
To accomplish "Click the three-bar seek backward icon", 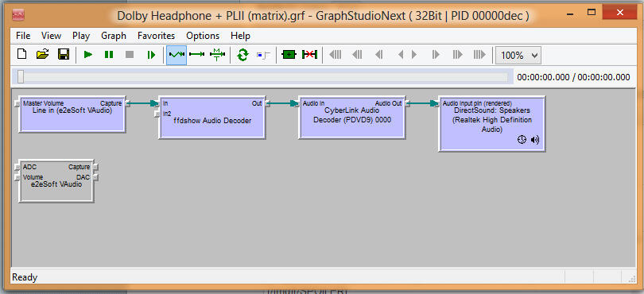I will point(357,55).
